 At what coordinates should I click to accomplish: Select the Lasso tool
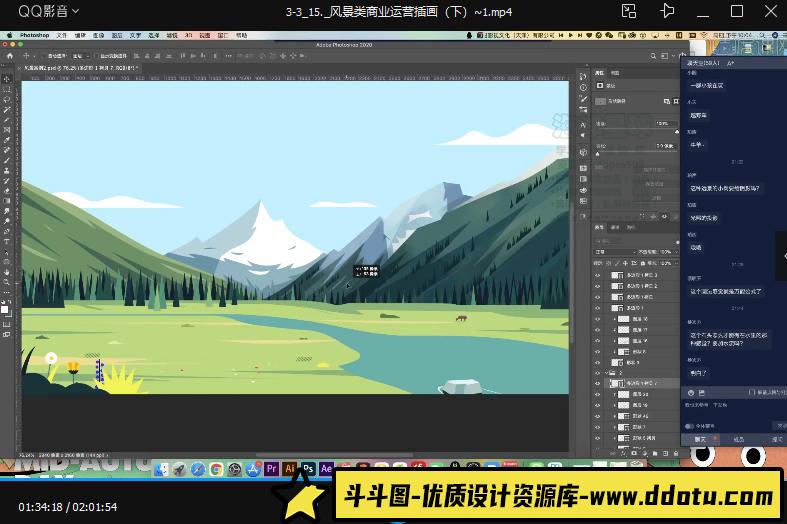[7, 99]
